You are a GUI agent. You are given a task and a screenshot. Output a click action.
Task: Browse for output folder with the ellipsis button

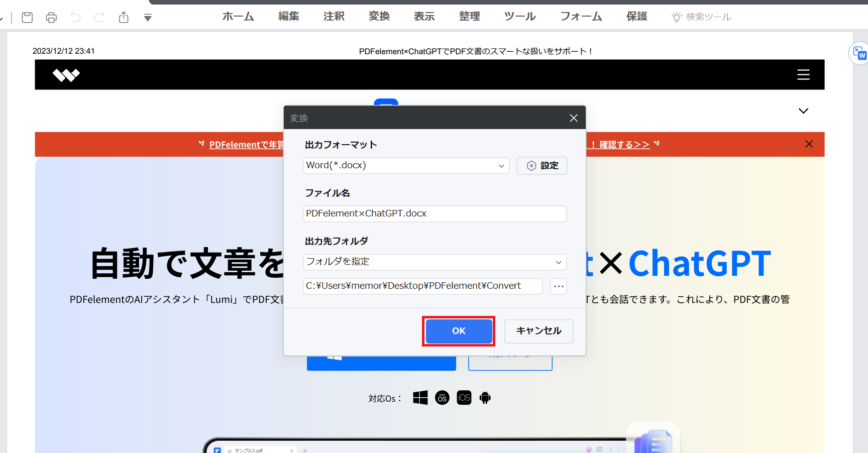point(559,286)
